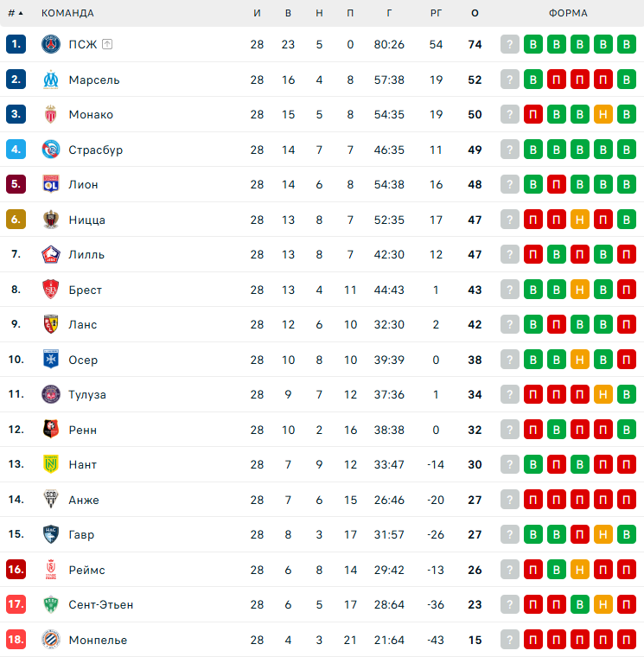Click the Lille team crest icon
This screenshot has width=644, height=657.
click(x=50, y=254)
